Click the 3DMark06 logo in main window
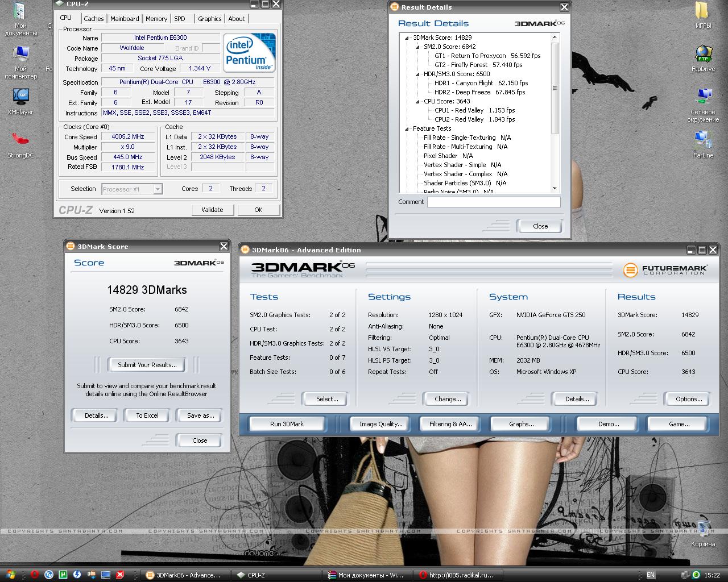The width and height of the screenshot is (728, 582). click(303, 269)
